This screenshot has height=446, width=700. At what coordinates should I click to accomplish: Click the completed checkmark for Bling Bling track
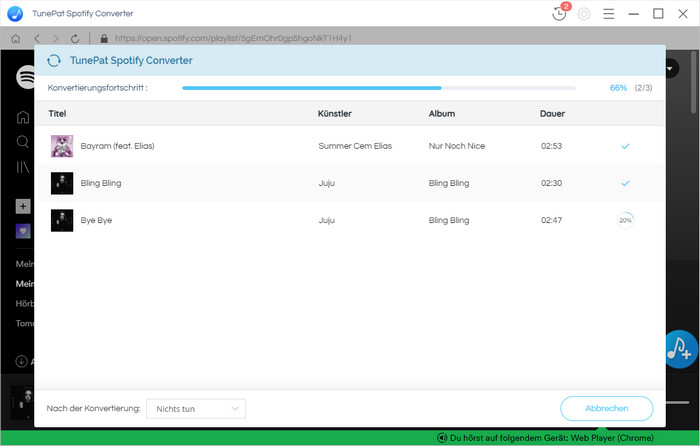coord(625,183)
